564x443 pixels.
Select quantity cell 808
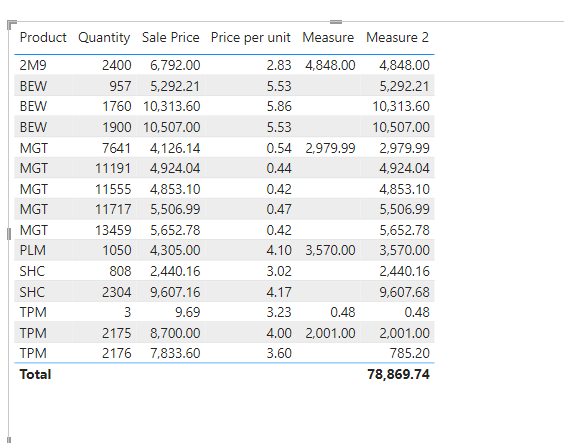coord(120,271)
